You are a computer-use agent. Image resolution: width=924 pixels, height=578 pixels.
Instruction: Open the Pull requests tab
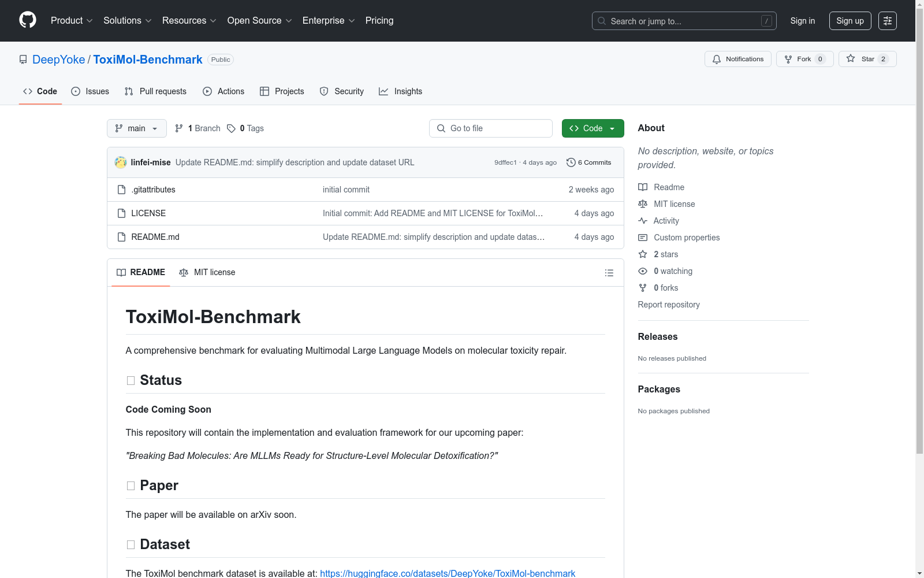[x=155, y=91]
